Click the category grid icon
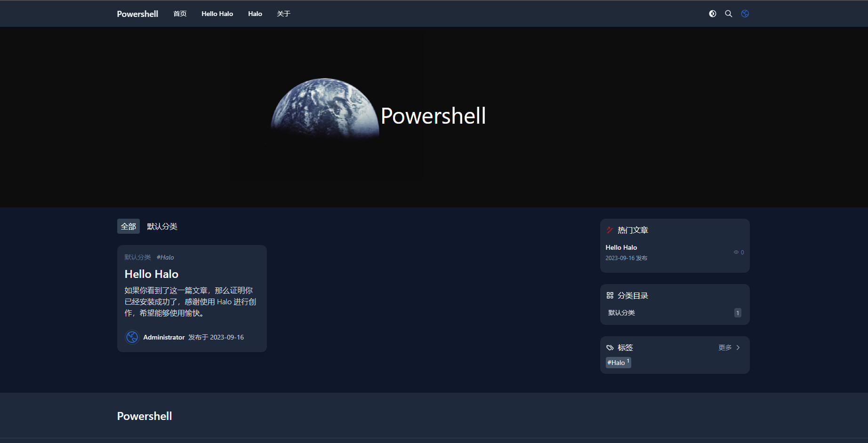The width and height of the screenshot is (868, 443). pos(610,295)
